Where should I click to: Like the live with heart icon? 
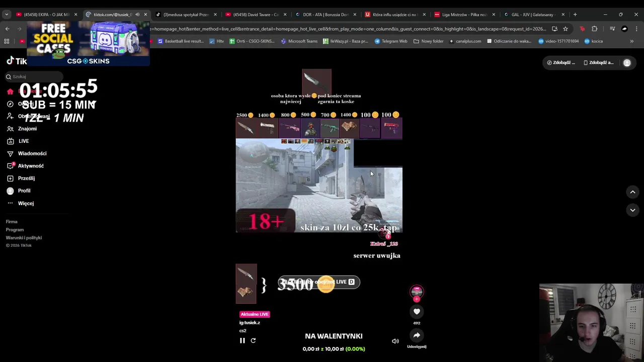417,312
